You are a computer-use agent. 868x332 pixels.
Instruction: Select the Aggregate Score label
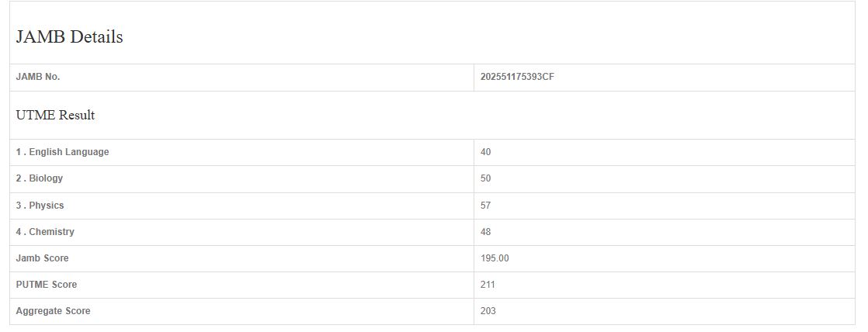[53, 311]
